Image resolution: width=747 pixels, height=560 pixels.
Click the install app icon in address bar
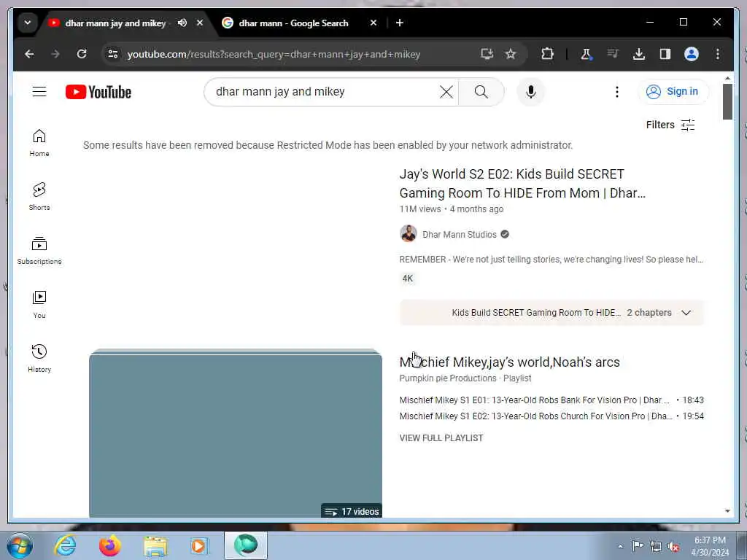[x=487, y=54]
